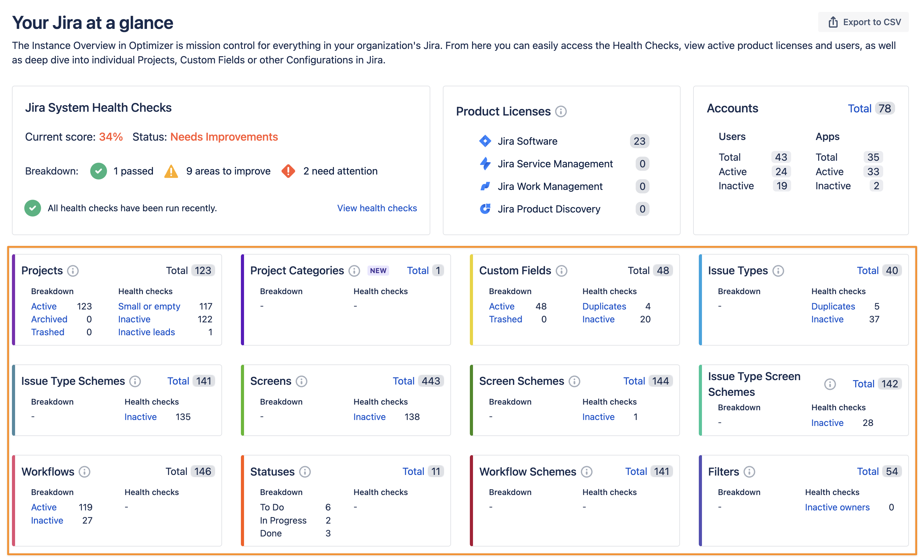924x560 pixels.
Task: Click Inactive owners under Filters
Action: tap(837, 507)
